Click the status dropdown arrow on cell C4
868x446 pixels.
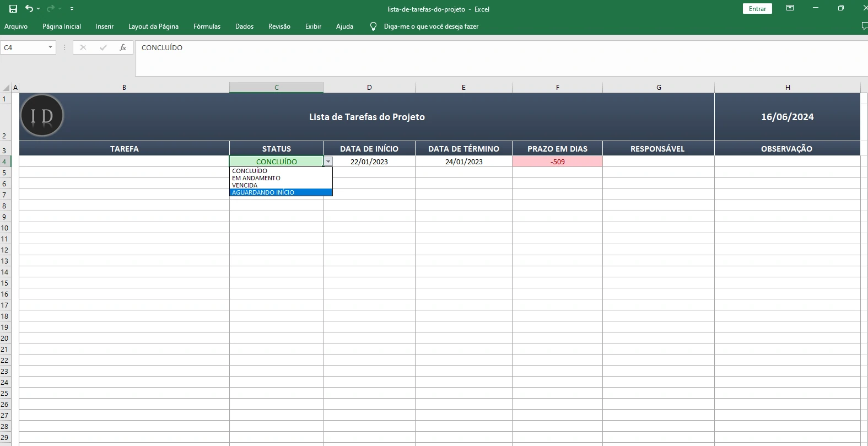coord(328,162)
